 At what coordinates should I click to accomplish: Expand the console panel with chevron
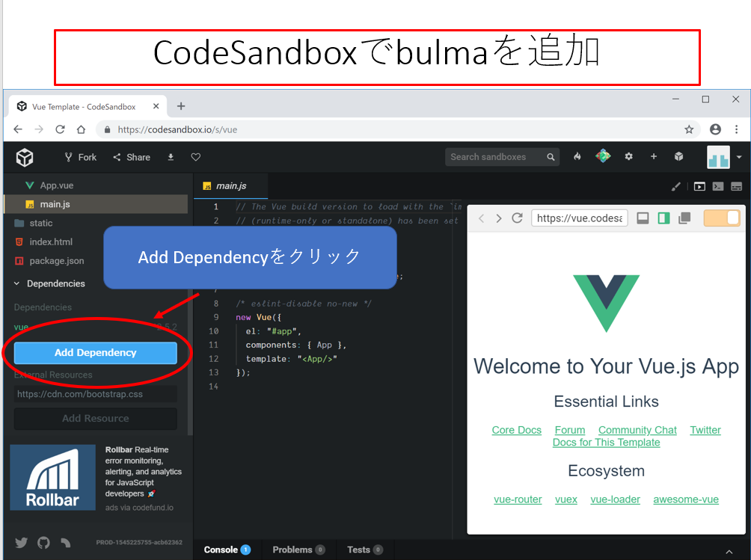click(x=730, y=551)
